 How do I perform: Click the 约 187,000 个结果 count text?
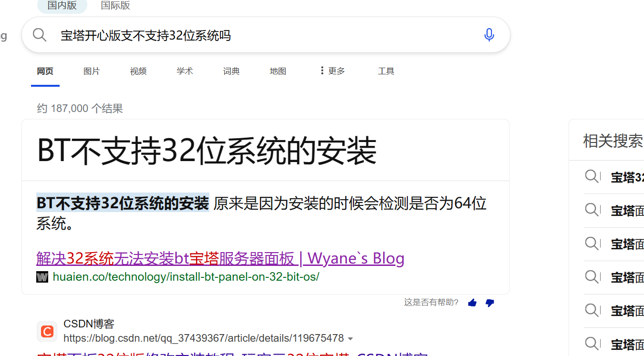(x=80, y=109)
